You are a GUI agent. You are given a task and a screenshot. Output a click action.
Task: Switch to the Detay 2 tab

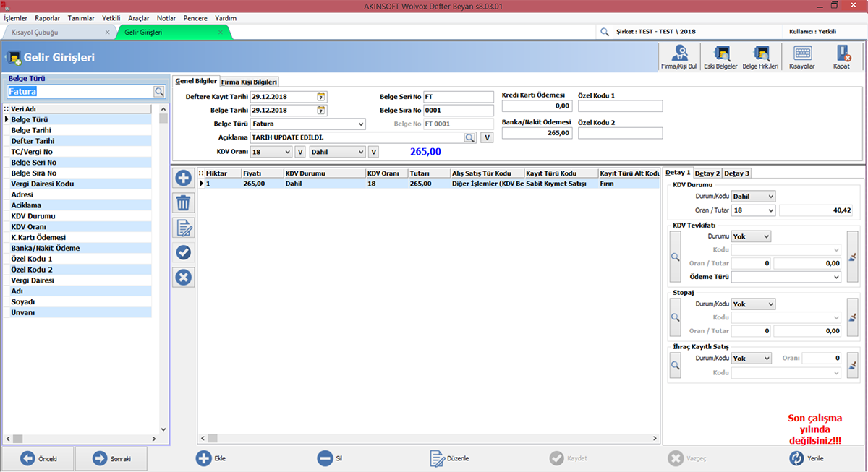click(707, 173)
